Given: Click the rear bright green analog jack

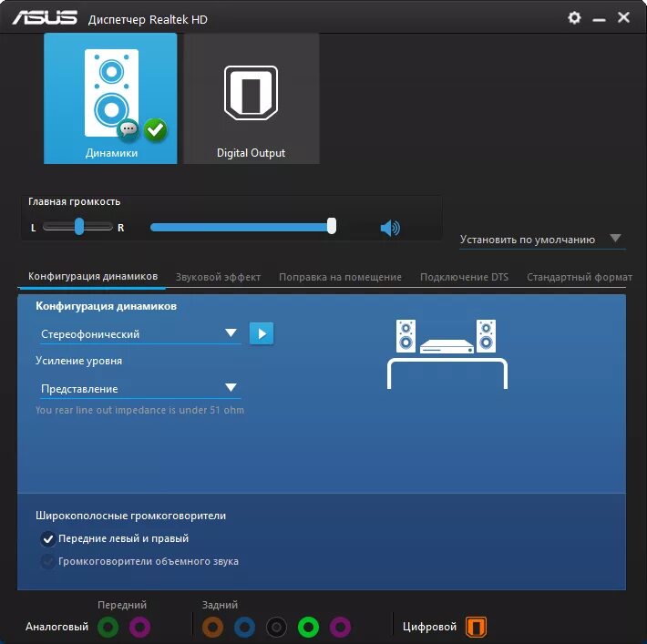Looking at the screenshot, I should click(308, 627).
